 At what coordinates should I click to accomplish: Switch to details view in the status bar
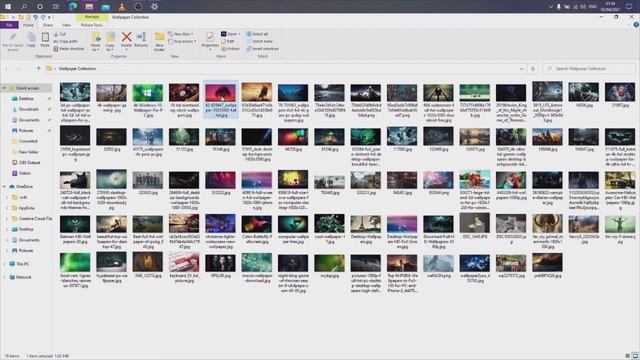click(x=628, y=356)
